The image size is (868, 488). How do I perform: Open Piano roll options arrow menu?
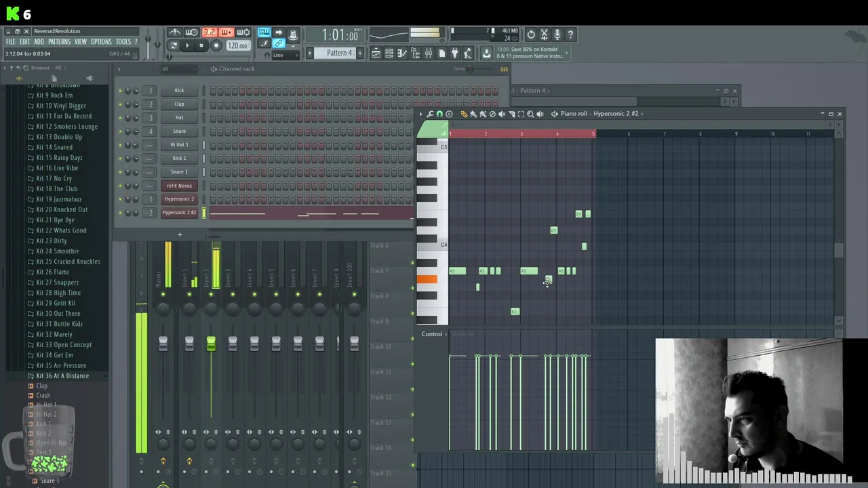[x=420, y=114]
